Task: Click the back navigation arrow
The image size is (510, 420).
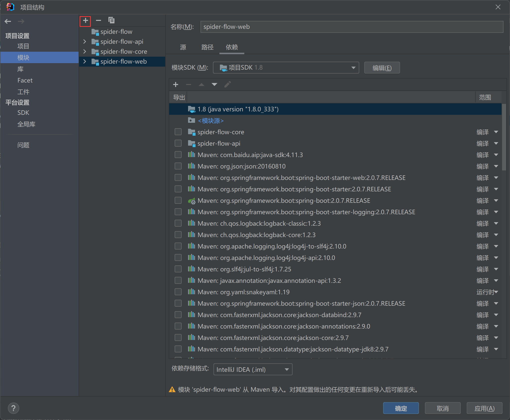Action: pyautogui.click(x=8, y=21)
